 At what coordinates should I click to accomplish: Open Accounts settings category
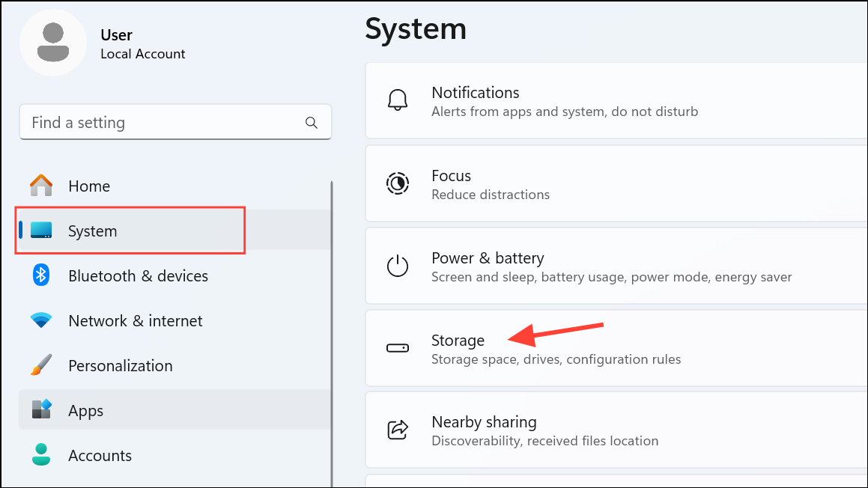[x=100, y=456]
